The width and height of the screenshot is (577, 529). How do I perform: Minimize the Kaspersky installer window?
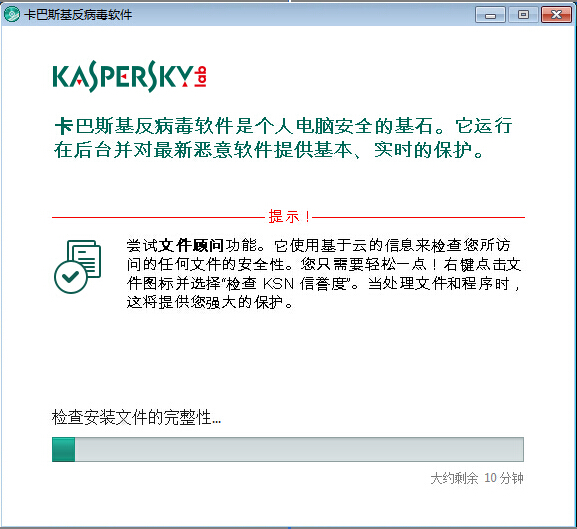click(490, 15)
